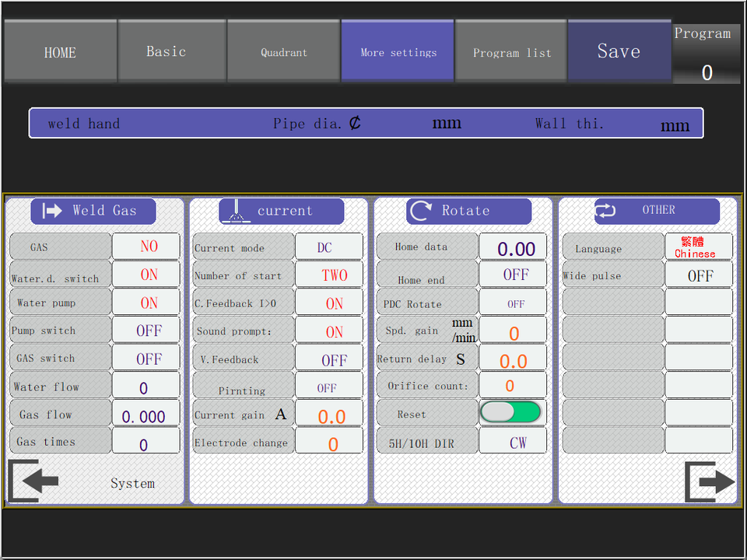Viewport: 747px width, 560px height.
Task: Edit the Spd. gain value
Action: coord(513,331)
